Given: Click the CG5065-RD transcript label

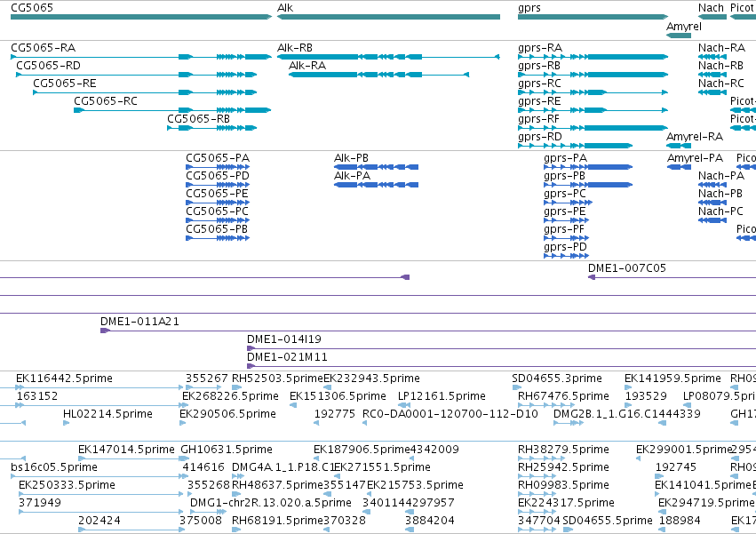Looking at the screenshot, I should [x=48, y=66].
